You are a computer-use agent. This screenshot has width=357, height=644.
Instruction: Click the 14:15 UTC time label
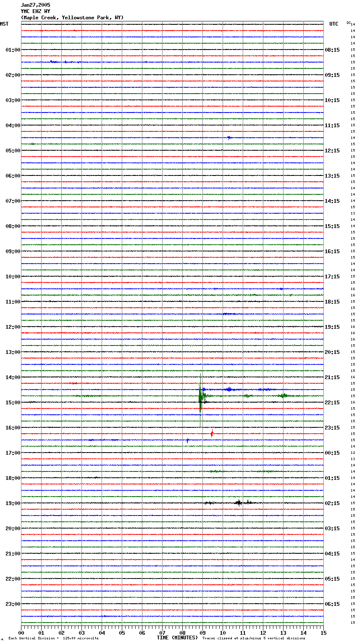[x=332, y=201]
